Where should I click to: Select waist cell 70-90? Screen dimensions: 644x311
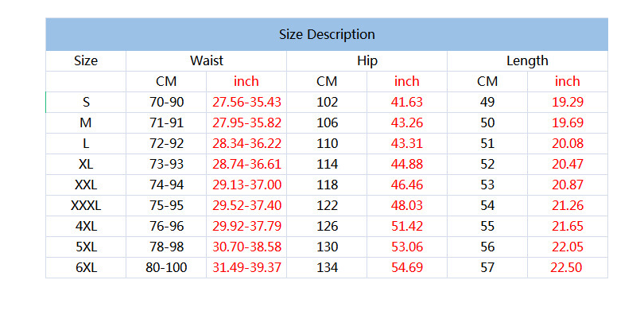[x=166, y=103]
